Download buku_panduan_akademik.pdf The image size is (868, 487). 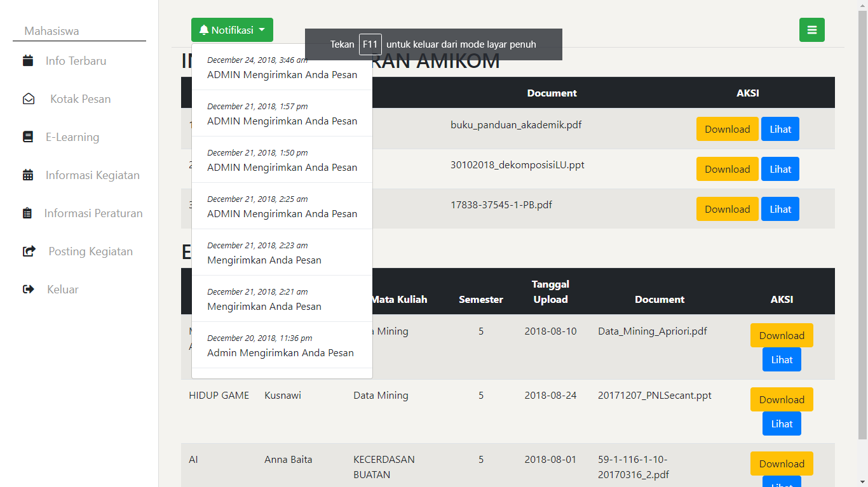(727, 128)
